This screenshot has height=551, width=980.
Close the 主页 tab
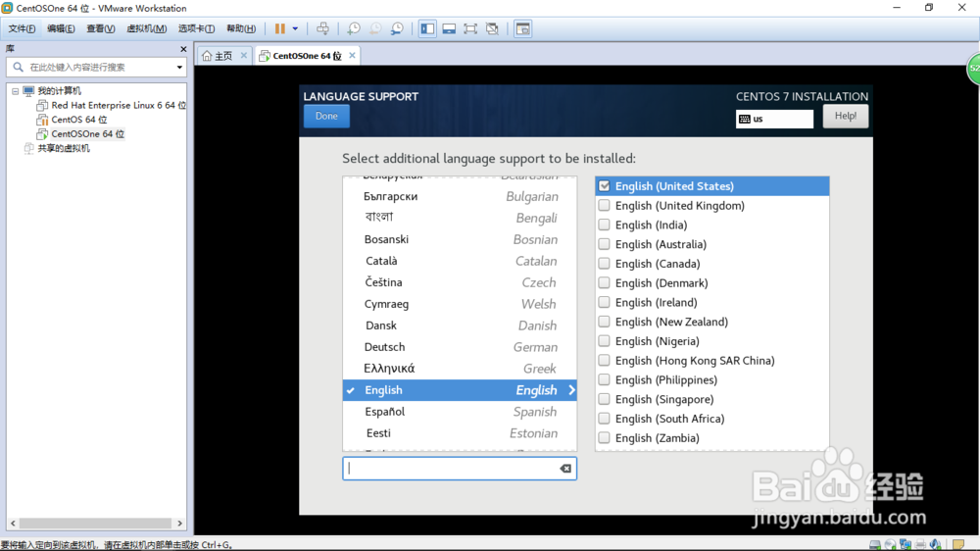[244, 55]
